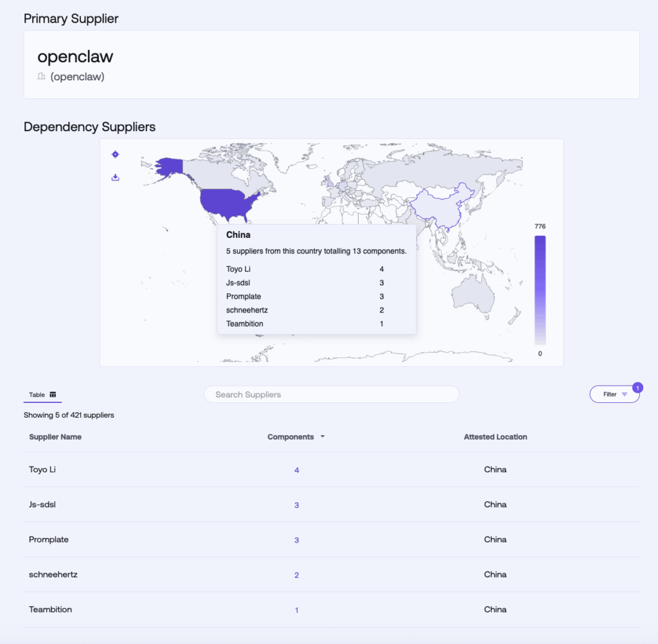Click the 776 legend maximum value
The height and width of the screenshot is (644, 658).
[x=540, y=226]
